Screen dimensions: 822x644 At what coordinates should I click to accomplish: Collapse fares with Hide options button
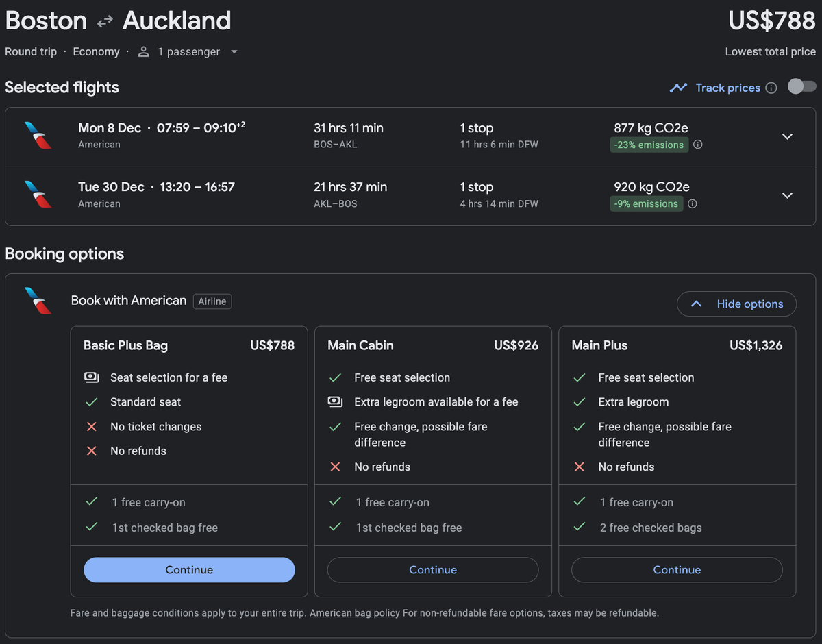pos(736,304)
